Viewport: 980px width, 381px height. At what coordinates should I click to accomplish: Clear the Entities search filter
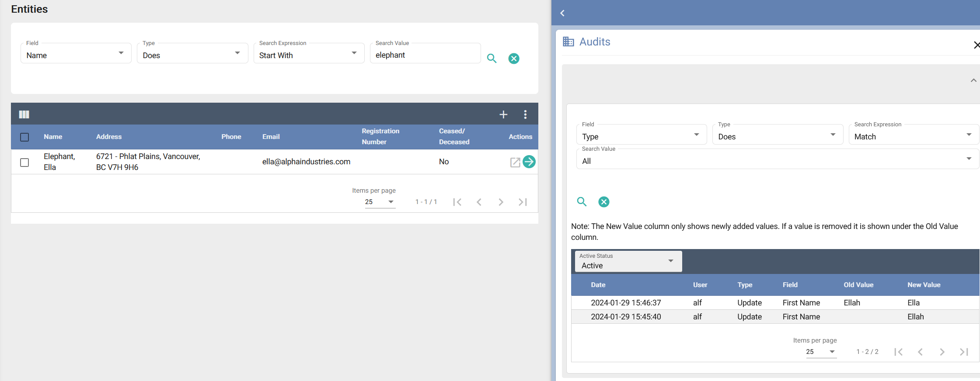click(514, 59)
